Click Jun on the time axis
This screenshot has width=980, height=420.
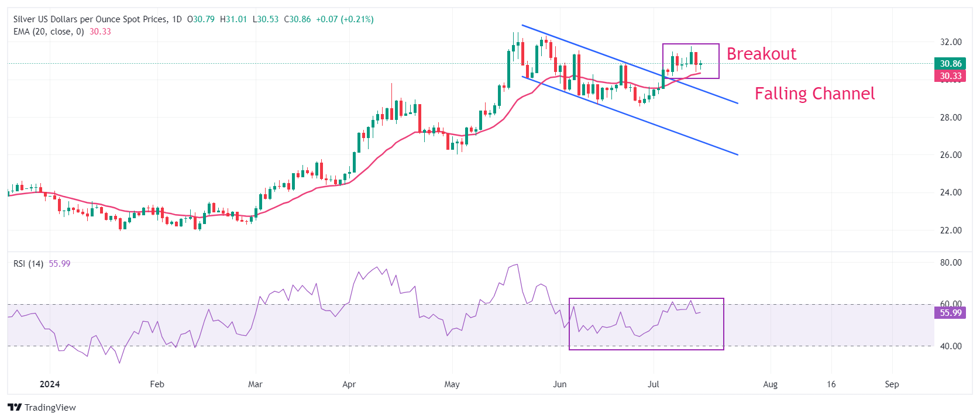pyautogui.click(x=560, y=384)
